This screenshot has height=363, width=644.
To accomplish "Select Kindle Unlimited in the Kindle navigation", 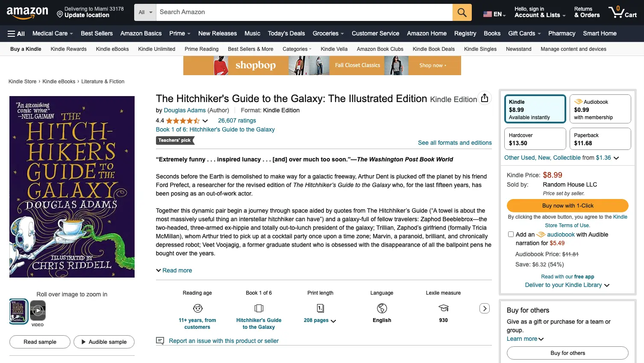I will pos(156,49).
